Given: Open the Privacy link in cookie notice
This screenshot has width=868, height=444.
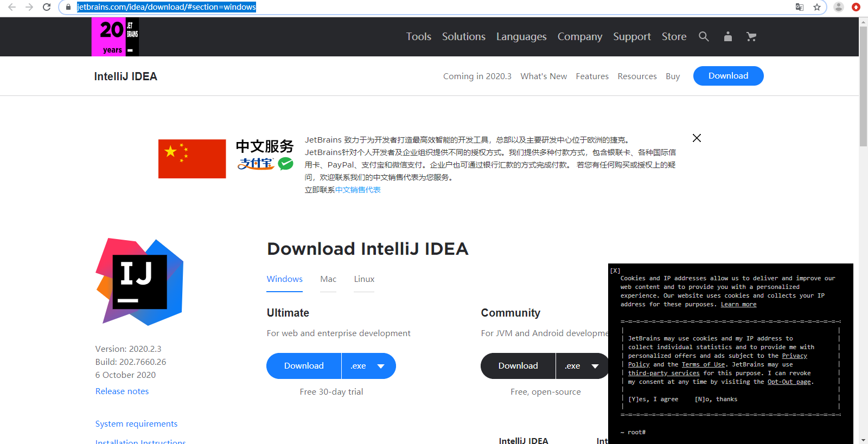Looking at the screenshot, I should coord(794,356).
